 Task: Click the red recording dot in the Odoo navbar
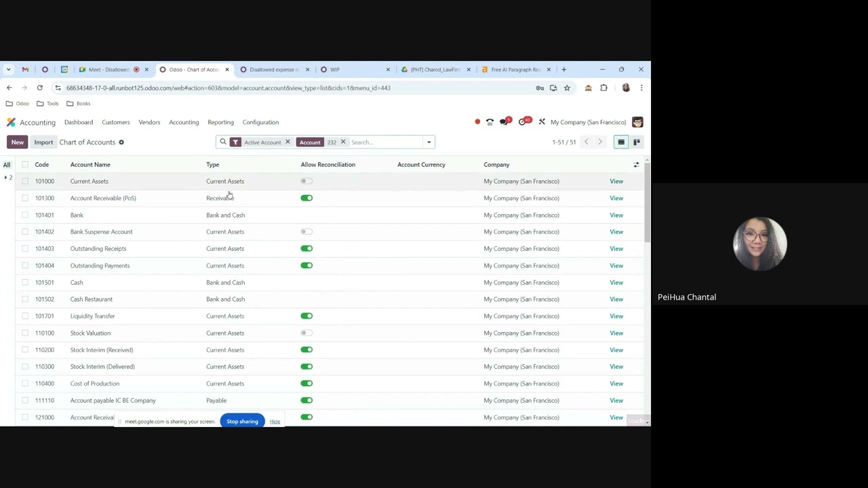coord(477,122)
